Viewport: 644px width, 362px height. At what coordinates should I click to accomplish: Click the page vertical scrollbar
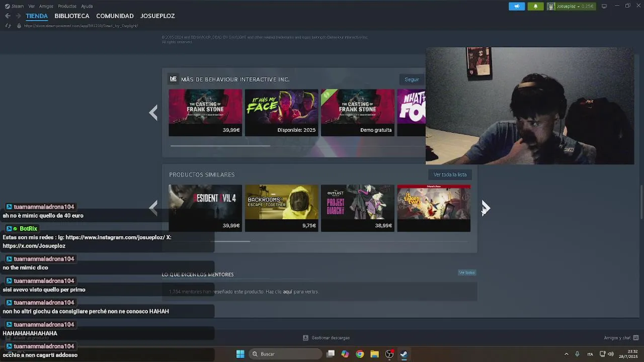641,202
